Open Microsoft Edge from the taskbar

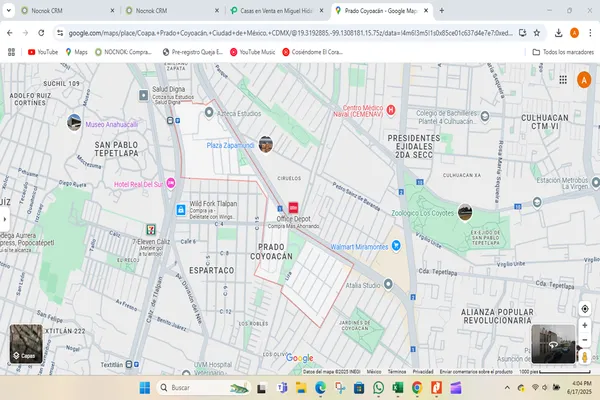point(320,388)
